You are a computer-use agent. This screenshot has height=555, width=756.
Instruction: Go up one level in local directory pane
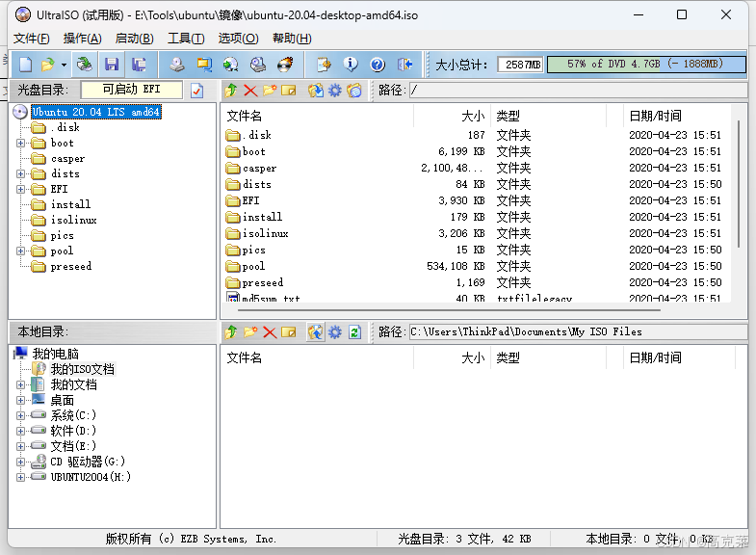coord(231,331)
